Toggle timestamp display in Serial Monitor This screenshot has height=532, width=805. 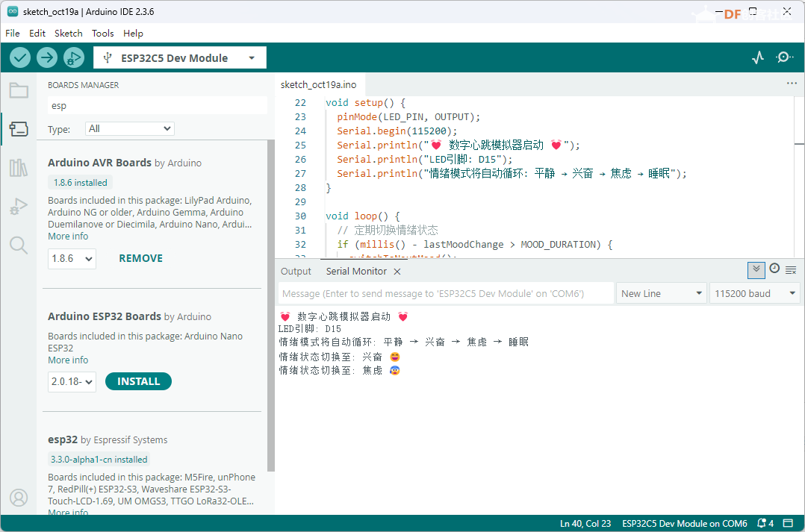774,269
